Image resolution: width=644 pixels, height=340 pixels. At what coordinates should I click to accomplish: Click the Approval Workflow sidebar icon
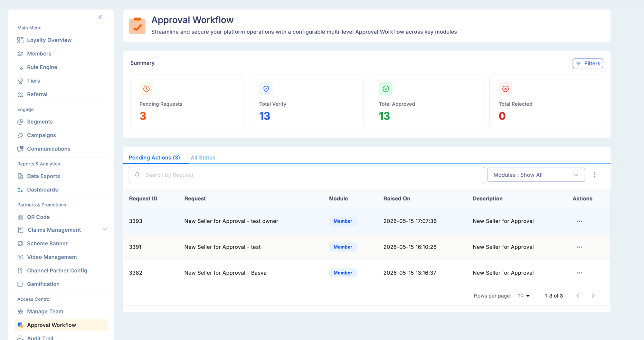[x=20, y=325]
